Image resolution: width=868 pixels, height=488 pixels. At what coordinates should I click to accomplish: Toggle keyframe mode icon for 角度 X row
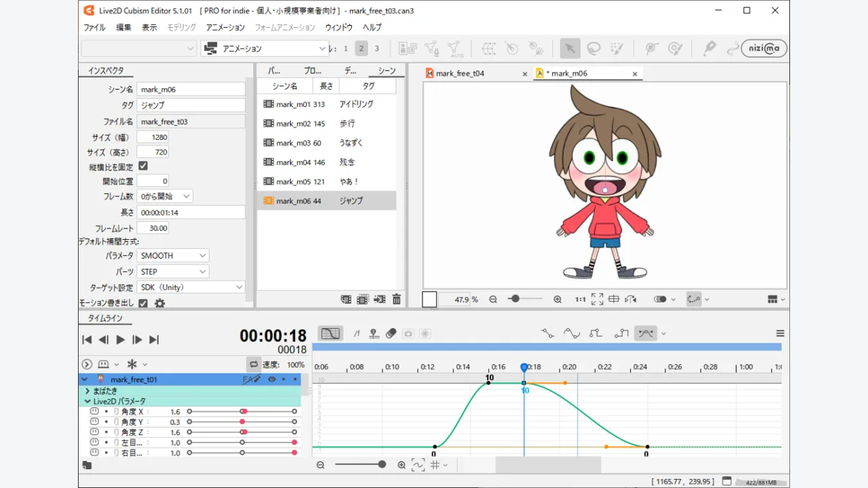(94, 411)
